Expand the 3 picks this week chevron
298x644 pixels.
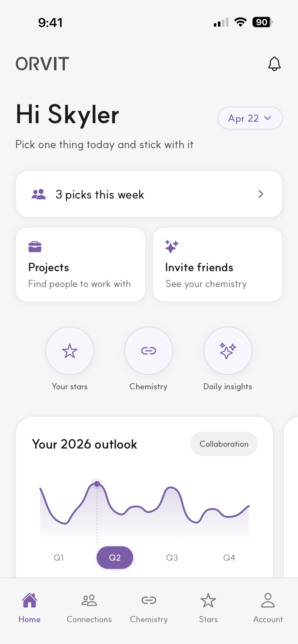(261, 194)
